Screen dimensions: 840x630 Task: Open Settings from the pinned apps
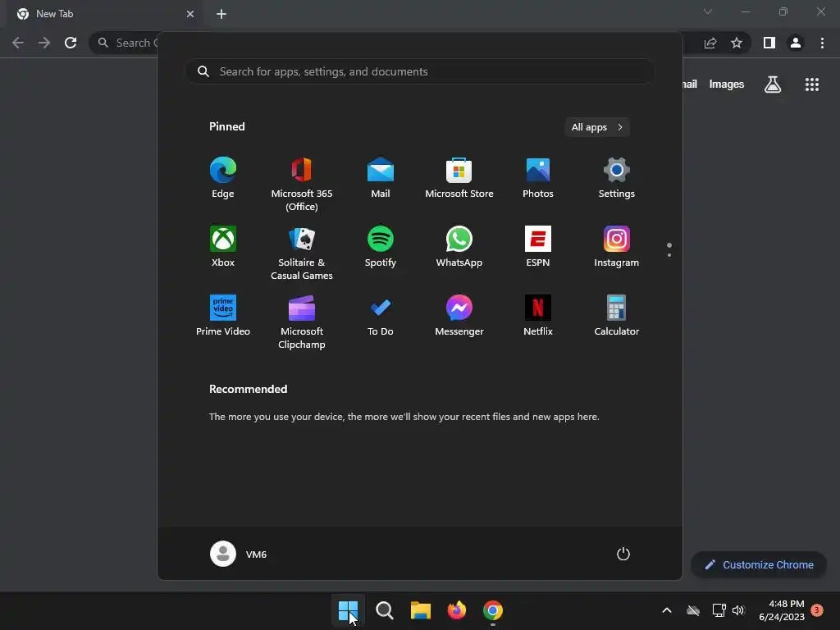[617, 178]
